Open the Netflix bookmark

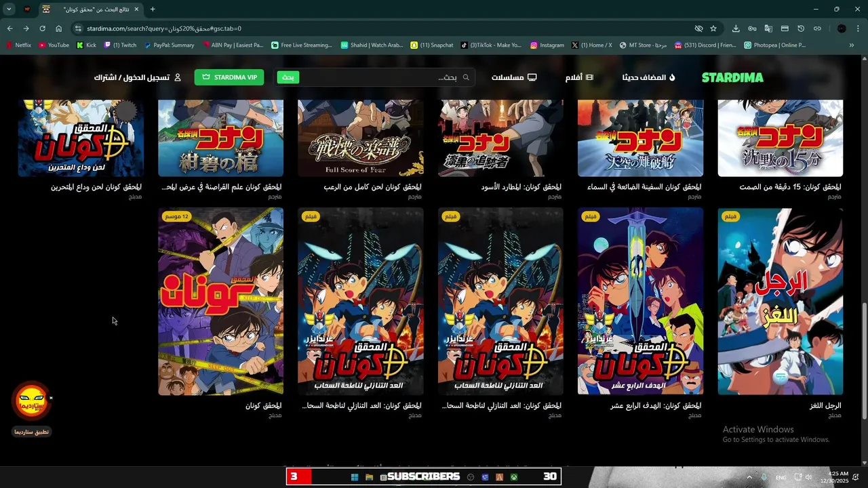(19, 45)
